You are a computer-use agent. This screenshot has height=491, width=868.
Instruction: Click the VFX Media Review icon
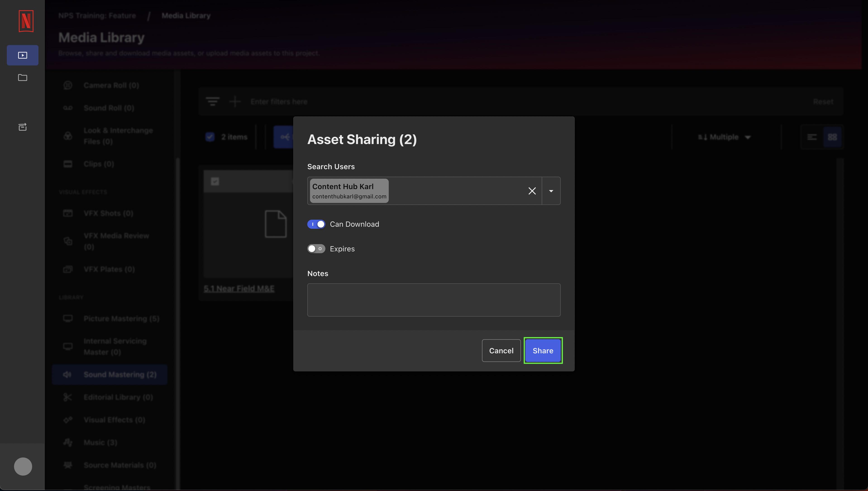coord(68,241)
